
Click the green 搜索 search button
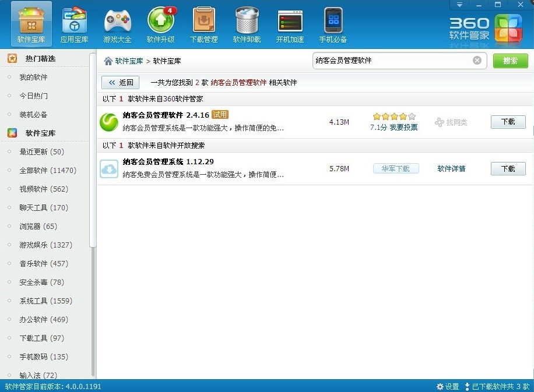[510, 61]
